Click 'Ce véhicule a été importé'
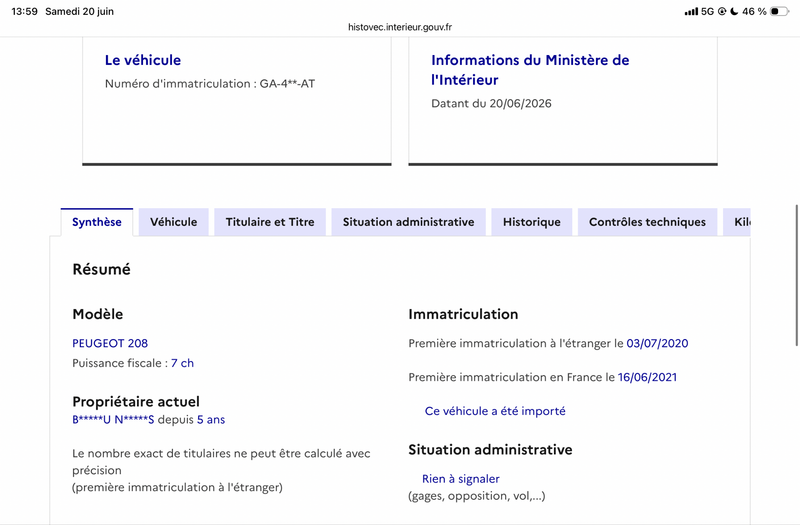This screenshot has width=800, height=525. (495, 411)
